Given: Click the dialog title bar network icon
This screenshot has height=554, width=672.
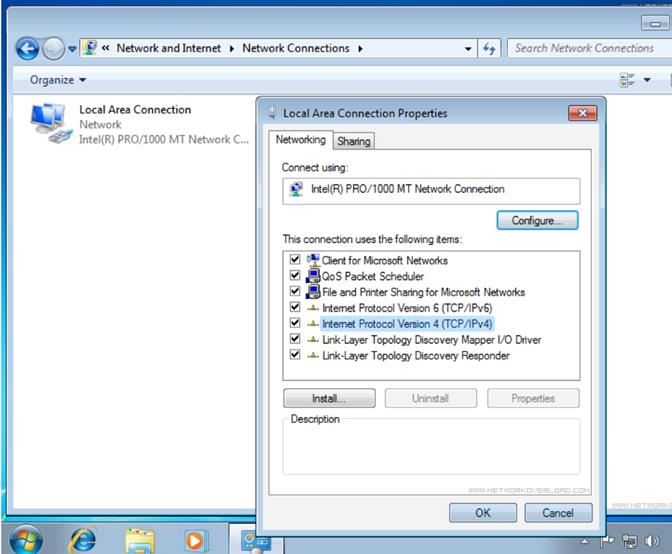Looking at the screenshot, I should click(272, 112).
